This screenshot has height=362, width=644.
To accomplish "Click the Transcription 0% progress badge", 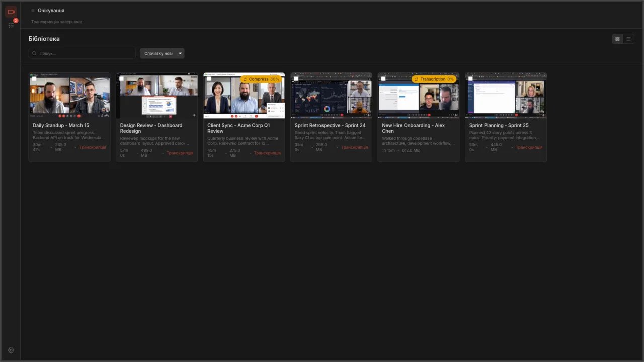I will [434, 79].
